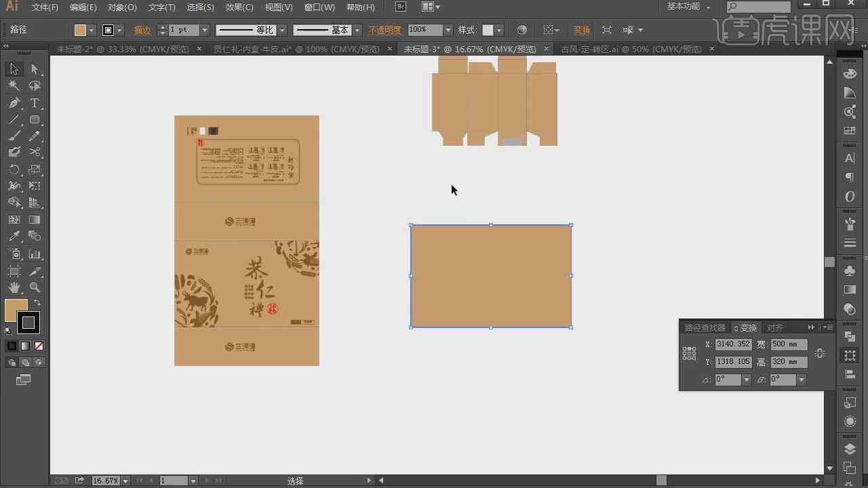This screenshot has height=488, width=868.
Task: Click the Recolor Artwork wheel icon
Action: [x=521, y=30]
